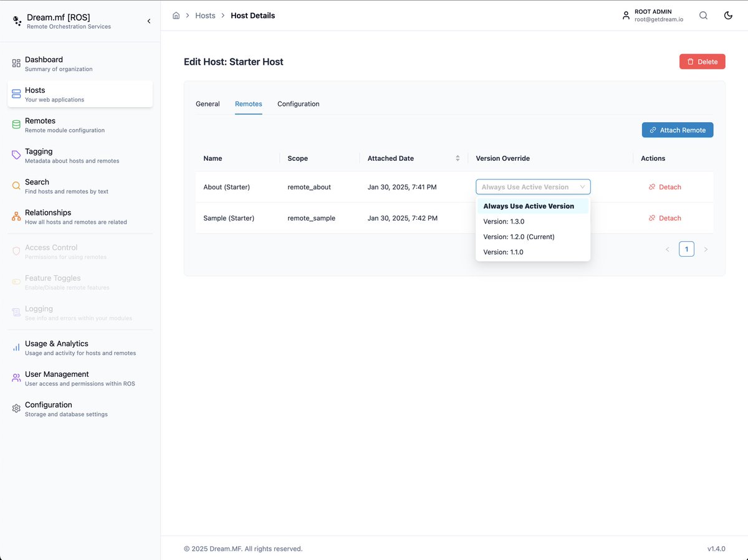Select Always Use Active Version option

tap(533, 206)
